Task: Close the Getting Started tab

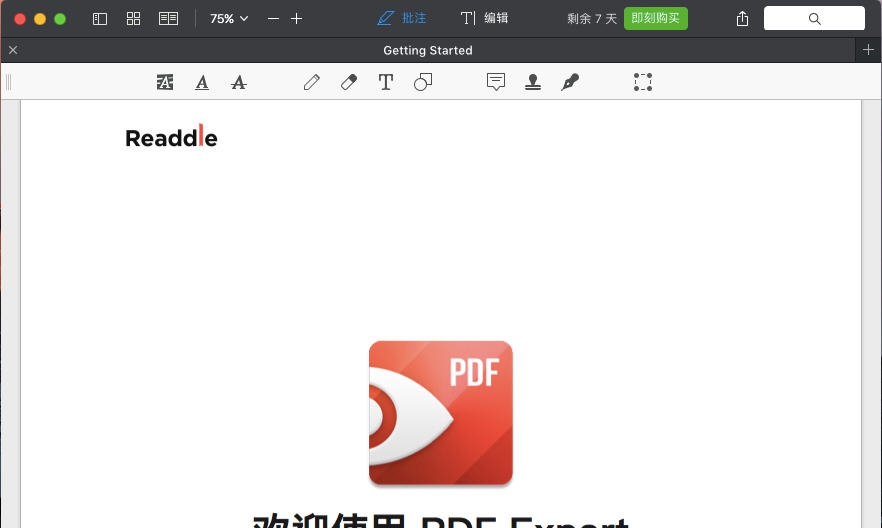Action: [x=13, y=50]
